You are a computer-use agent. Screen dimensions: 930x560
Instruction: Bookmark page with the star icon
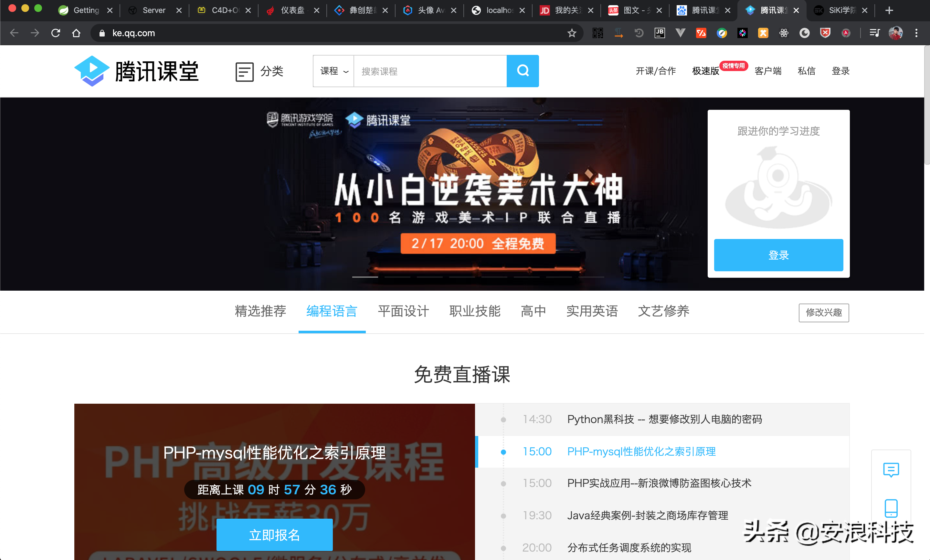(x=572, y=33)
